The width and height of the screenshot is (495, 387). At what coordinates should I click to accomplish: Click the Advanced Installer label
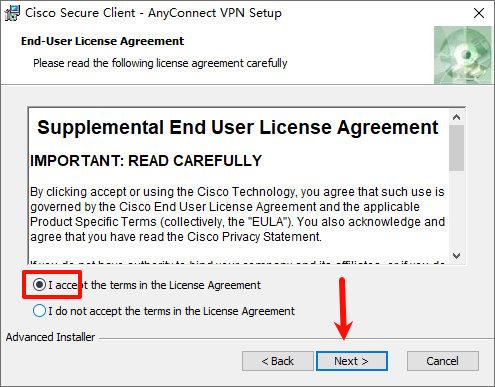point(50,337)
